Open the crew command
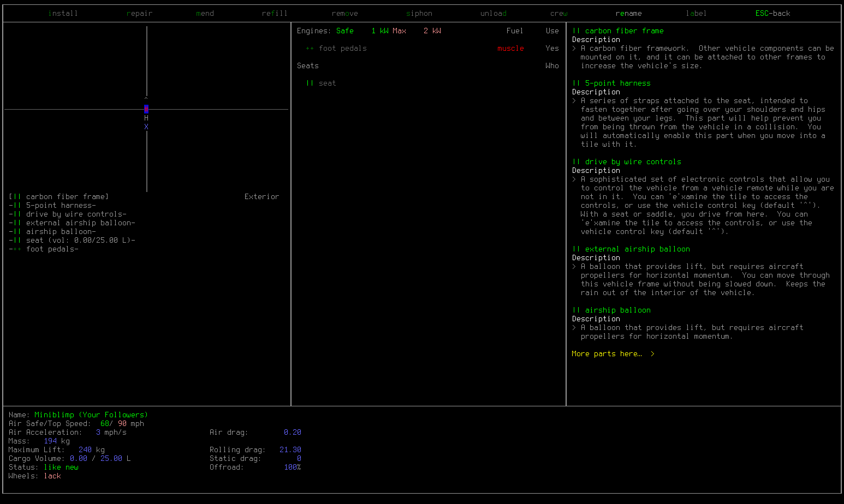 coord(558,14)
